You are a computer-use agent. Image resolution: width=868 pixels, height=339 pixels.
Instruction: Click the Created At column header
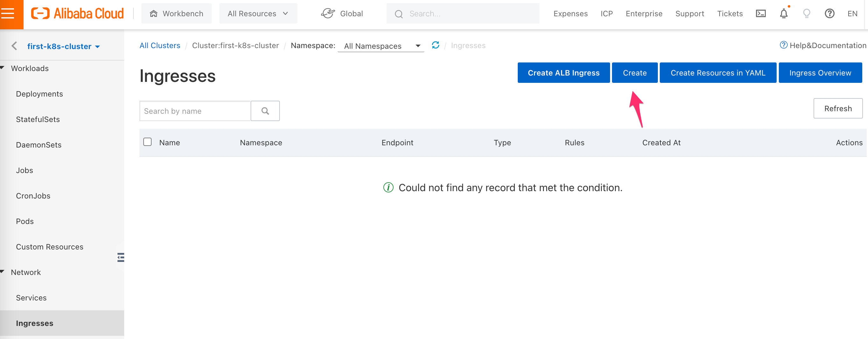(x=661, y=142)
